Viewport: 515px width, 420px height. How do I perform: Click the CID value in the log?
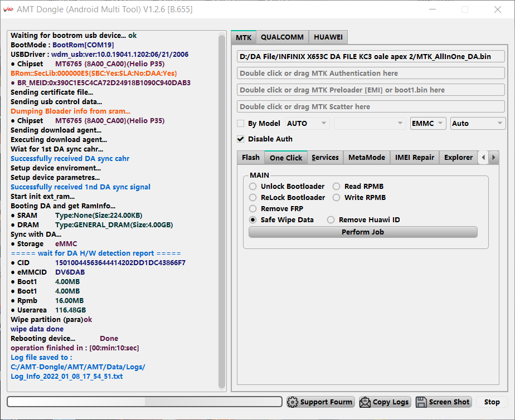point(120,263)
